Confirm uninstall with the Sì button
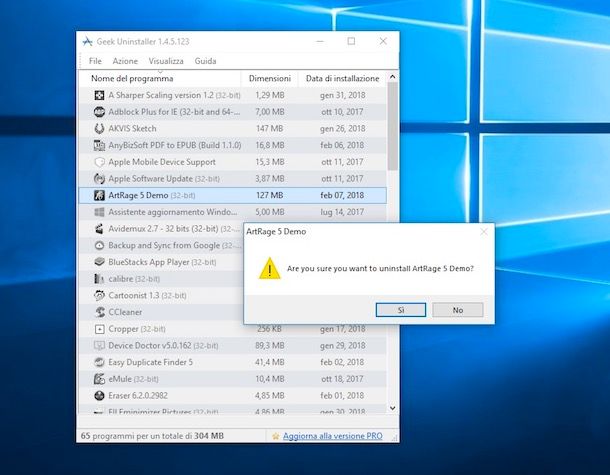Screen dimensions: 610x475 (401, 310)
